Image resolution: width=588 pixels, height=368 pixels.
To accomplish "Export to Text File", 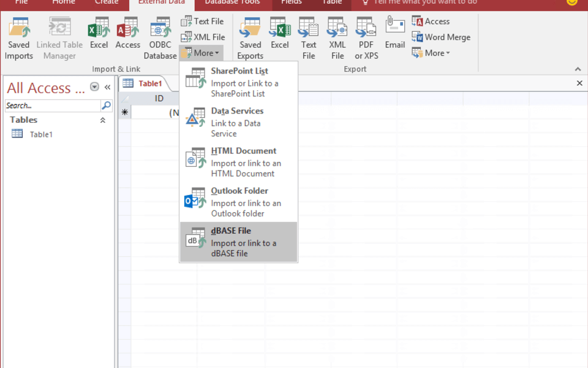I will coord(309,38).
